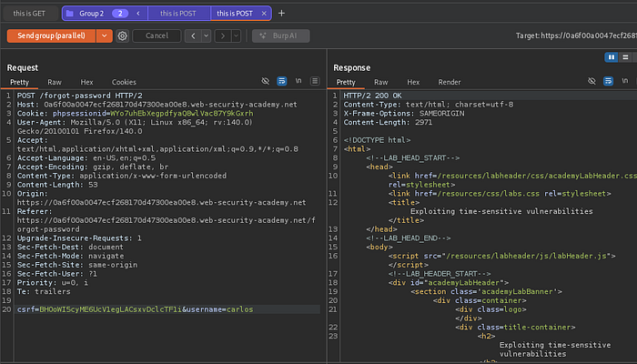This screenshot has width=637, height=364.
Task: Open previous history dropdown arrow
Action: [x=206, y=35]
